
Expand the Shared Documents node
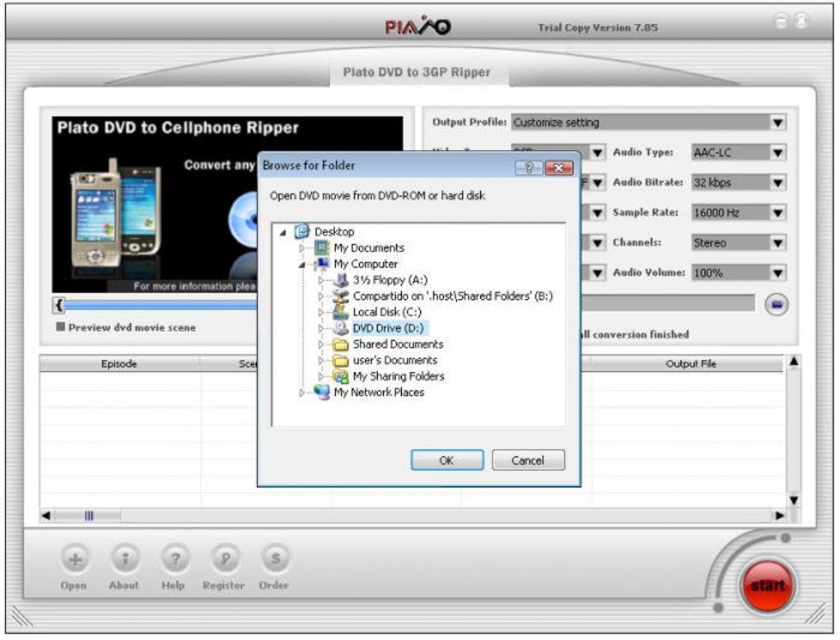[x=321, y=344]
